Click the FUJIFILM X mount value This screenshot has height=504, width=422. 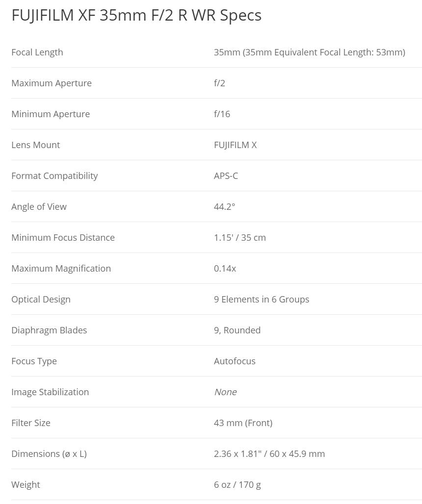click(235, 145)
